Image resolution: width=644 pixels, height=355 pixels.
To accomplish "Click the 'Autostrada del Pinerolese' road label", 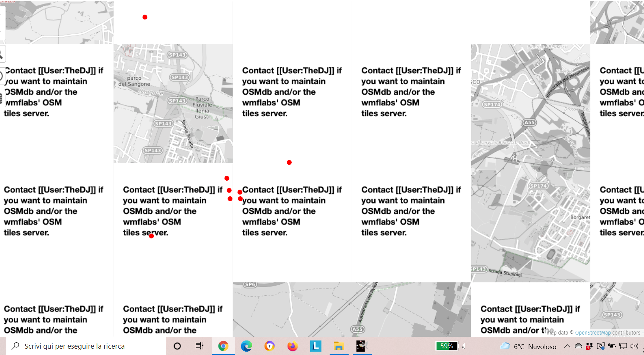I will (x=567, y=82).
